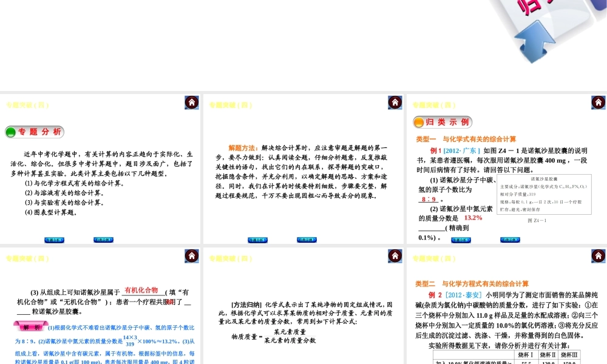Click the text (精确到 0.1%)

tap(444, 232)
